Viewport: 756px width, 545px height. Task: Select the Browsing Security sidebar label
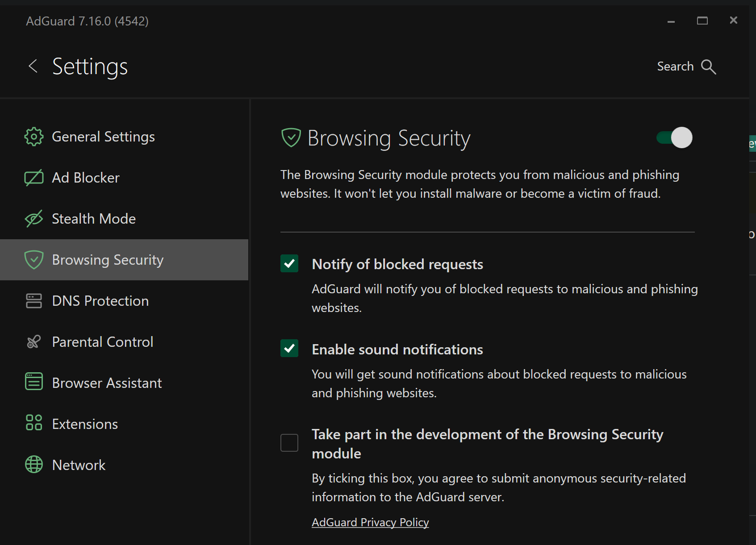pyautogui.click(x=108, y=260)
